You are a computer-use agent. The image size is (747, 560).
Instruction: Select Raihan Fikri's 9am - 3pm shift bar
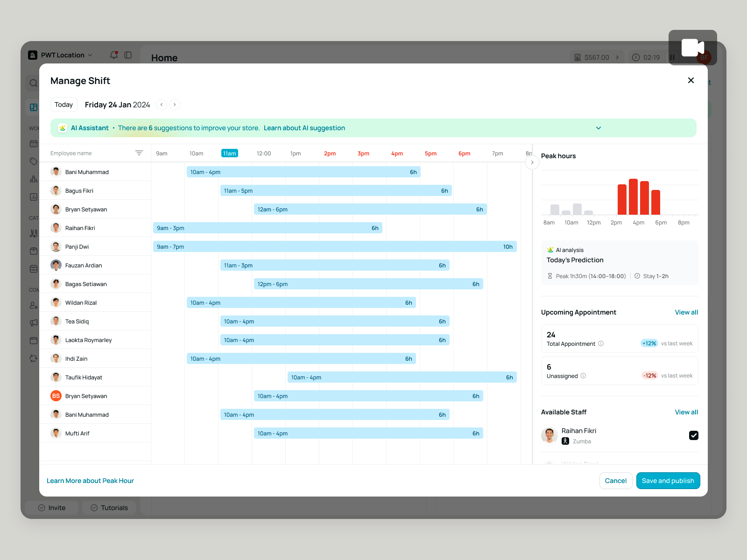(268, 228)
